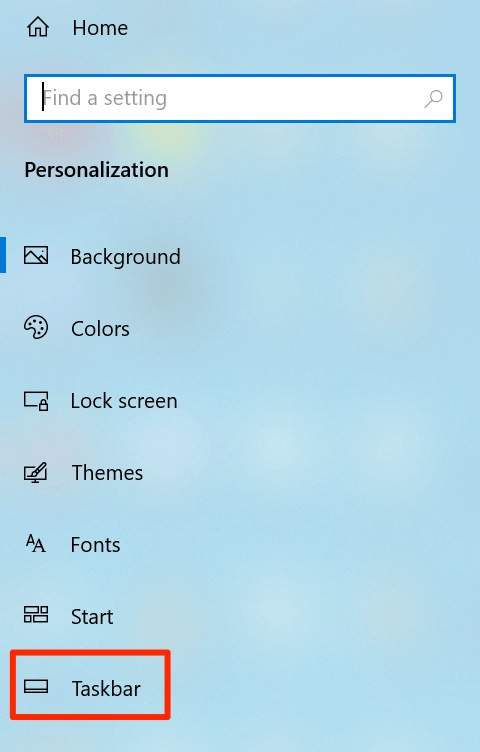Screen dimensions: 480x752
Task: Click the magnifier search icon
Action: click(x=433, y=99)
